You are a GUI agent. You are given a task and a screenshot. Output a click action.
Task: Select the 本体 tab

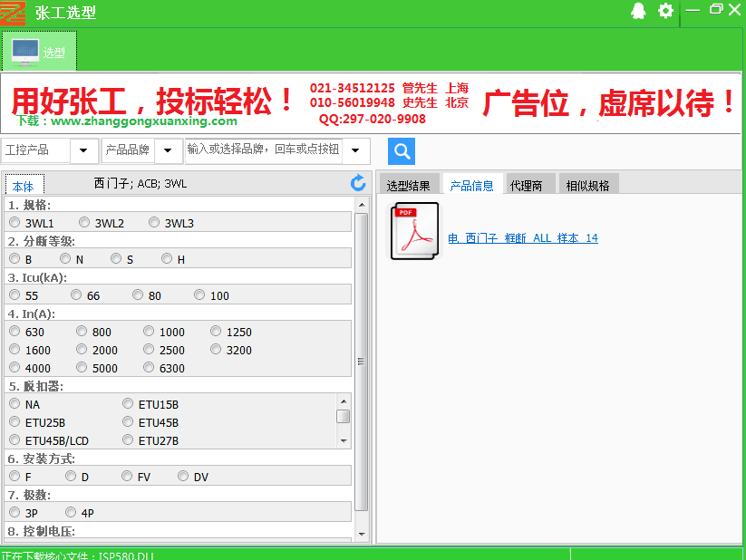(x=24, y=186)
